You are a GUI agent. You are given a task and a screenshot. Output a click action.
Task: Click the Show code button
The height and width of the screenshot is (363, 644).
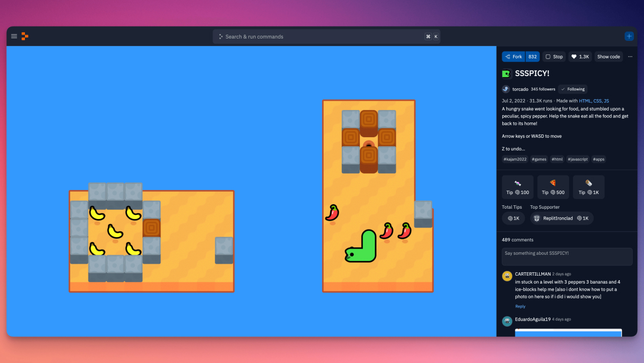click(608, 56)
